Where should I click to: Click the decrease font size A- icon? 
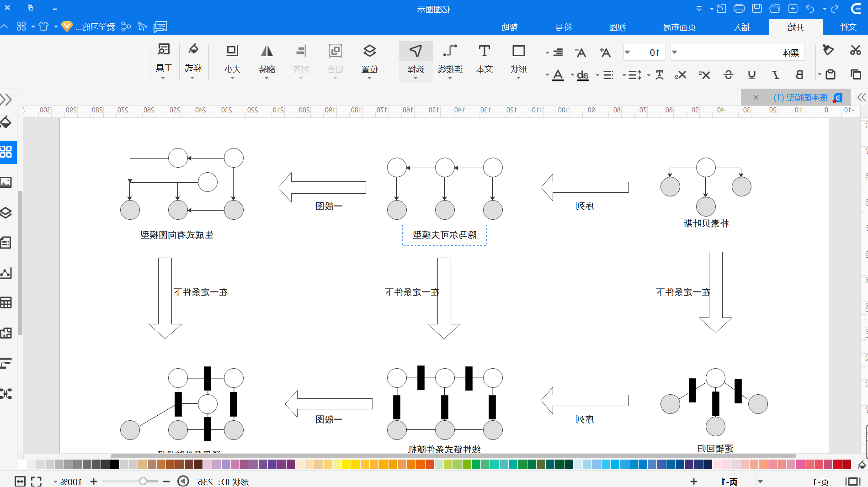580,53
